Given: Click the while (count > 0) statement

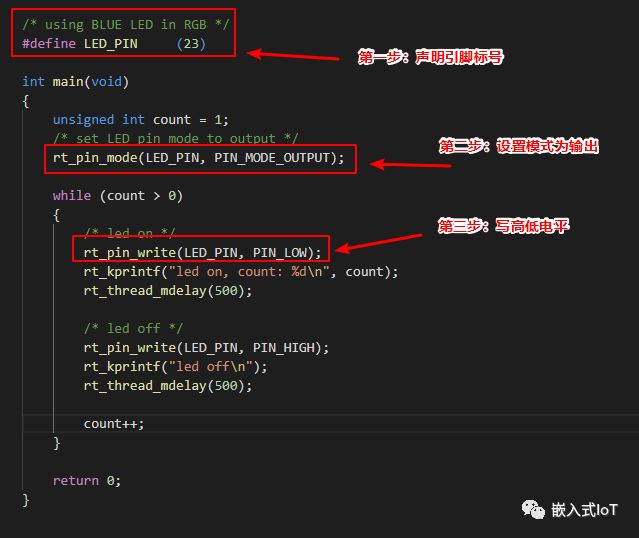Looking at the screenshot, I should 118,195.
